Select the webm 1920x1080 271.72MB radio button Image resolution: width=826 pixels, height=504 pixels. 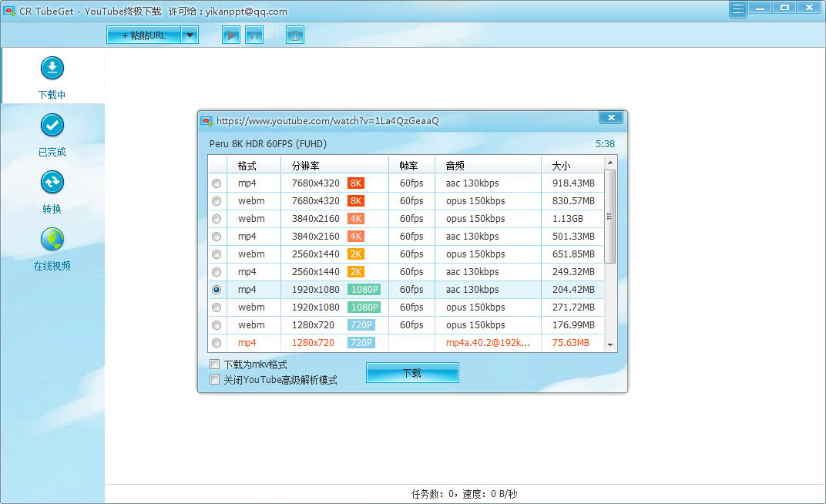click(x=217, y=307)
